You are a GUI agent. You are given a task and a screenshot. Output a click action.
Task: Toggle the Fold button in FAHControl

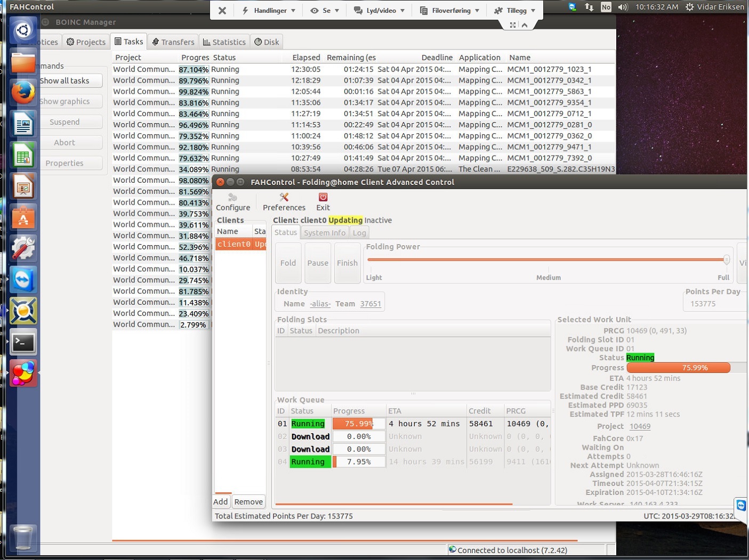click(288, 263)
